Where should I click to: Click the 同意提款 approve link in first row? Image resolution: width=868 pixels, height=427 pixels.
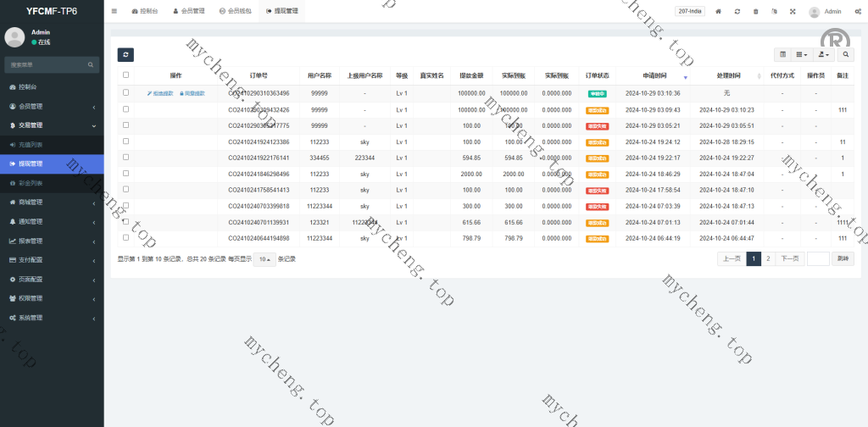tap(192, 93)
